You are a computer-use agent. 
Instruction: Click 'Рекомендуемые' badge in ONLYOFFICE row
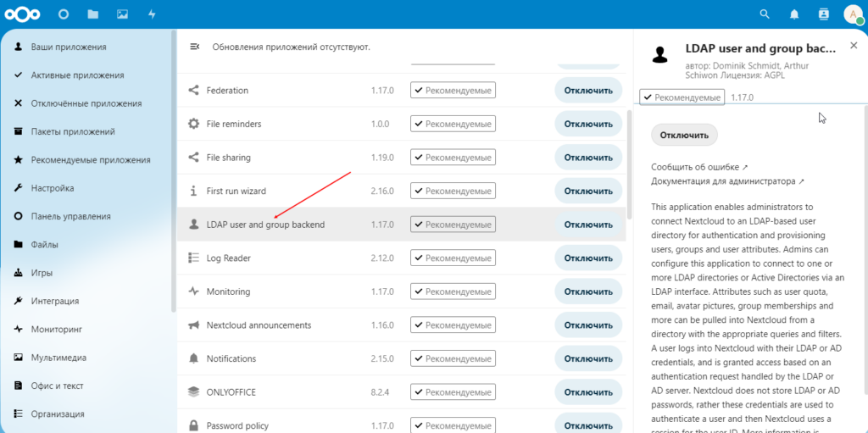(453, 392)
